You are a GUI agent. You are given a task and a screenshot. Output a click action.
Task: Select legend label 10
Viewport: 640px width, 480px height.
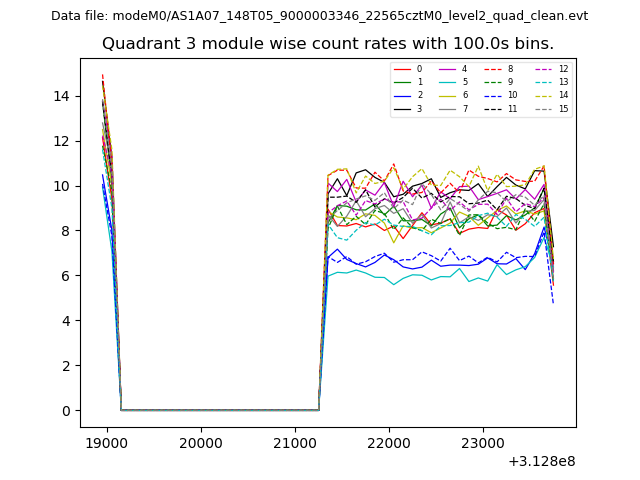513,95
